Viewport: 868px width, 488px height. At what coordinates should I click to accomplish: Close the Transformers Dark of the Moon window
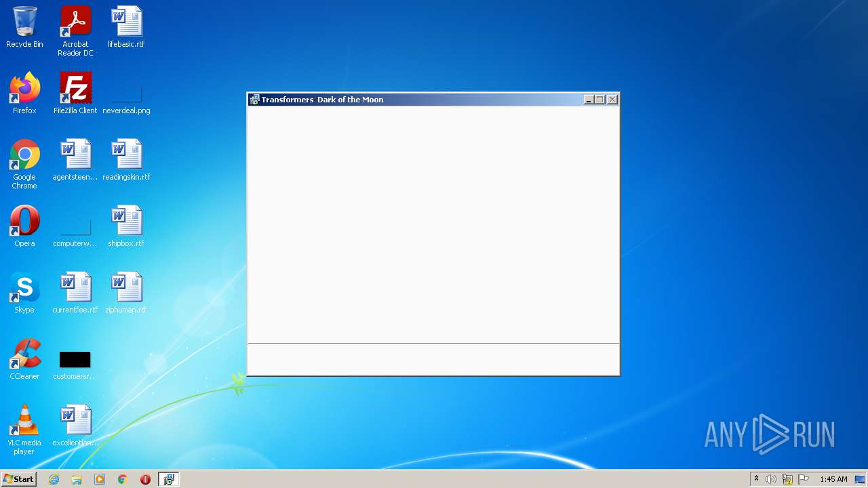click(x=612, y=100)
